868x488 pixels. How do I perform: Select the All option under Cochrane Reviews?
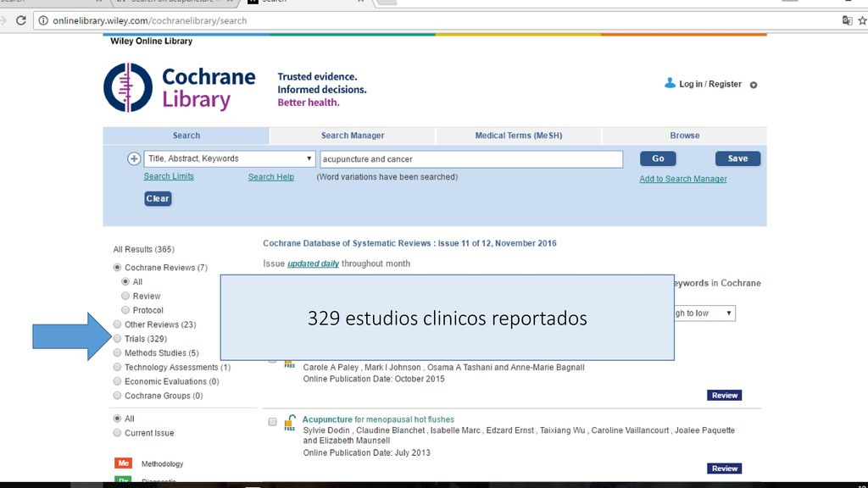(125, 281)
